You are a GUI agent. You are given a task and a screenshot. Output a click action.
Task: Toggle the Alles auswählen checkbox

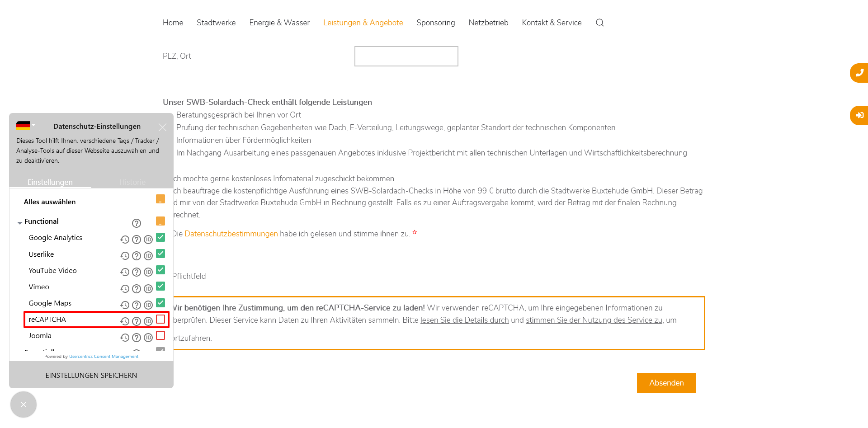point(160,199)
